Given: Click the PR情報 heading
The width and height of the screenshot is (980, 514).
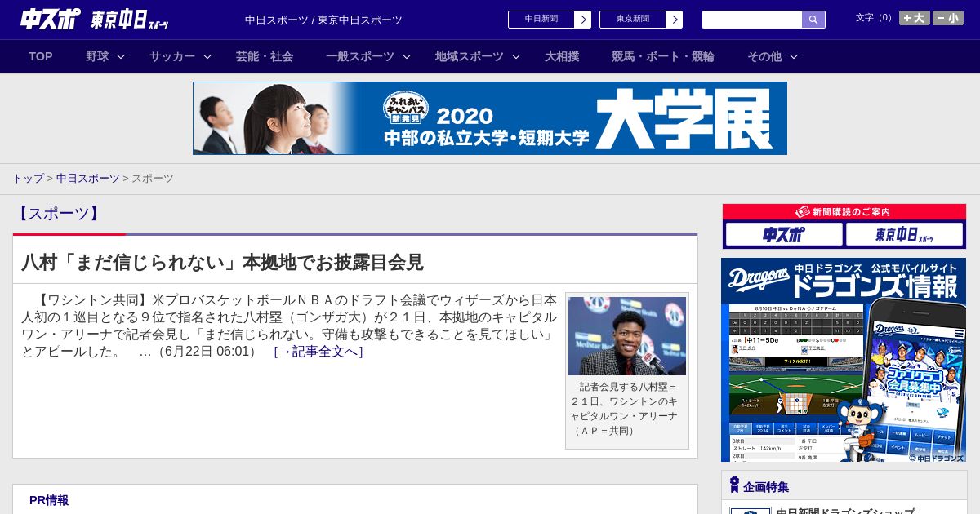Looking at the screenshot, I should (49, 500).
